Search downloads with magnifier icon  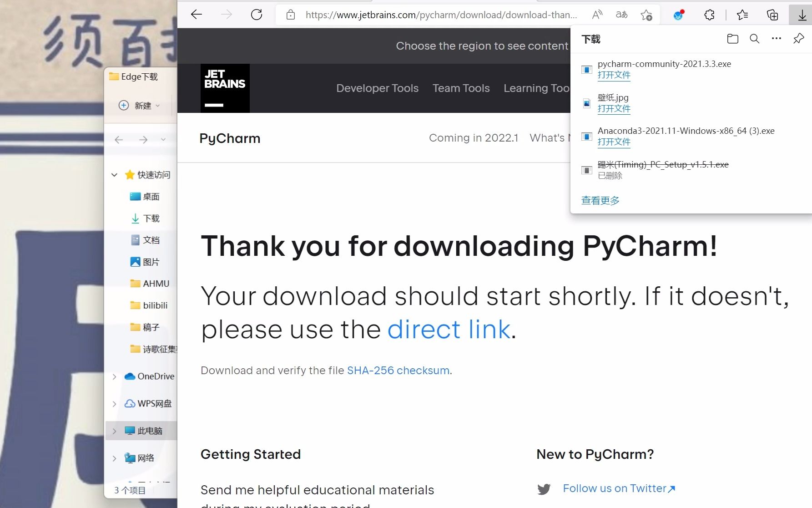(x=754, y=39)
